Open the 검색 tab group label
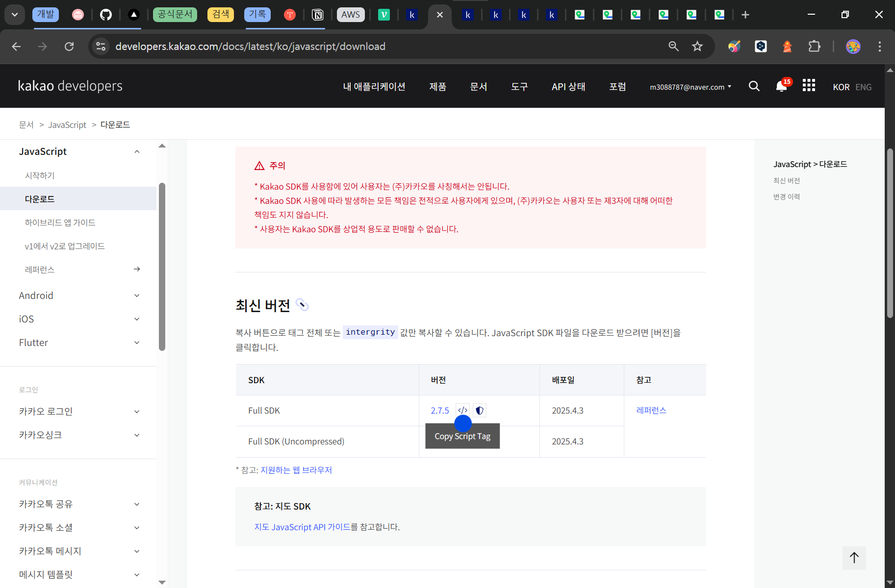This screenshot has height=588, width=895. (x=221, y=14)
